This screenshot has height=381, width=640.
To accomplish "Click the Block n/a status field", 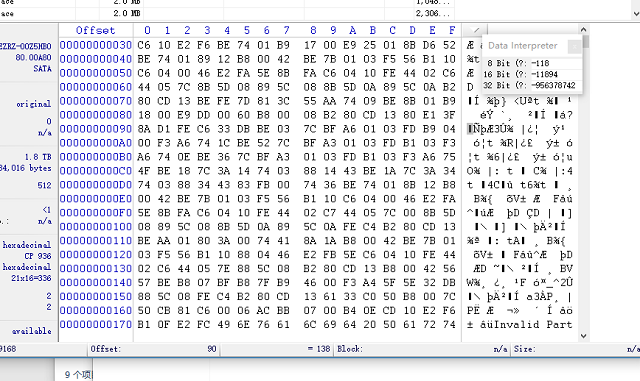I will pyautogui.click(x=422, y=349).
